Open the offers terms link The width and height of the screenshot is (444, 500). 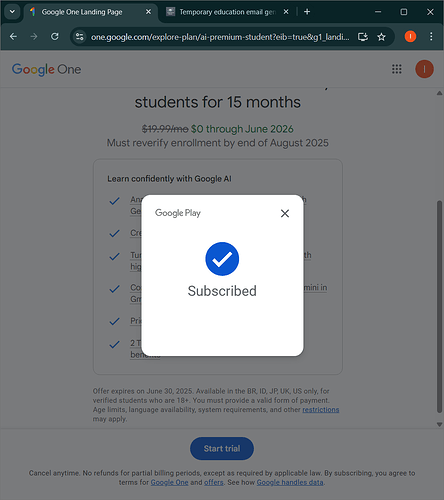214,482
